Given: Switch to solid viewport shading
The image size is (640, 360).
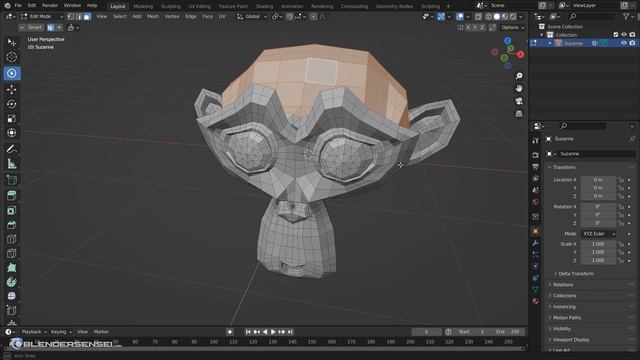Looking at the screenshot, I should coord(497,17).
